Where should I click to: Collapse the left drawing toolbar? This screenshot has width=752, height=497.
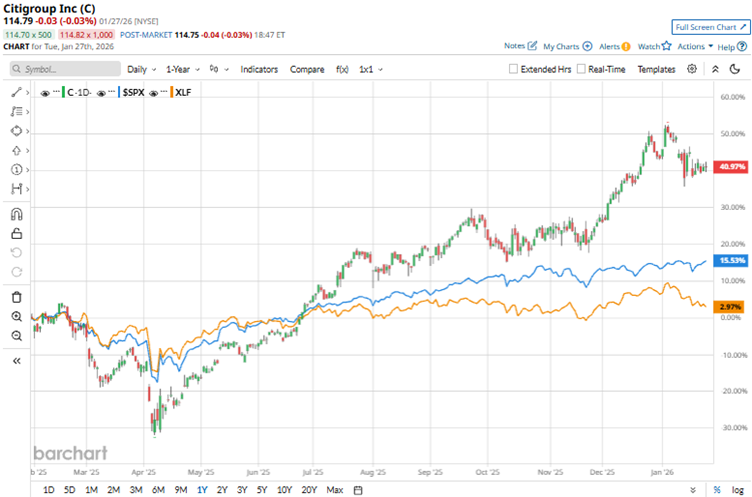(x=16, y=360)
